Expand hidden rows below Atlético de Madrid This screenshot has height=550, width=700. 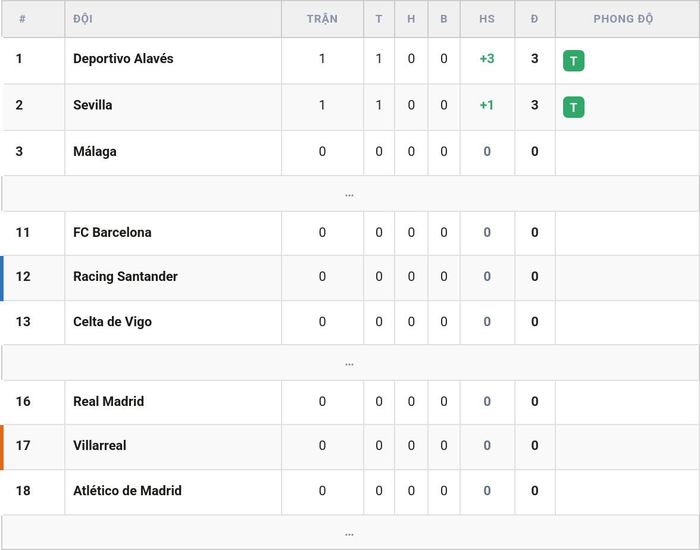tap(350, 533)
